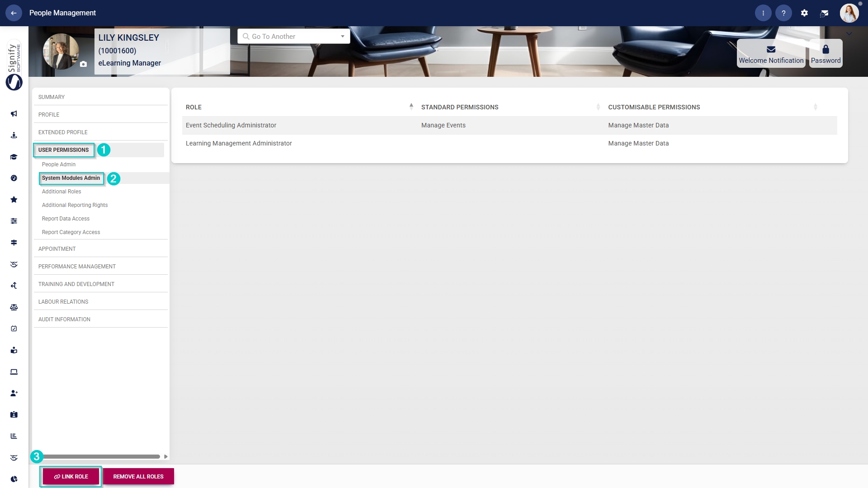
Task: Open the gauge dashboard sidebar icon
Action: point(14,178)
